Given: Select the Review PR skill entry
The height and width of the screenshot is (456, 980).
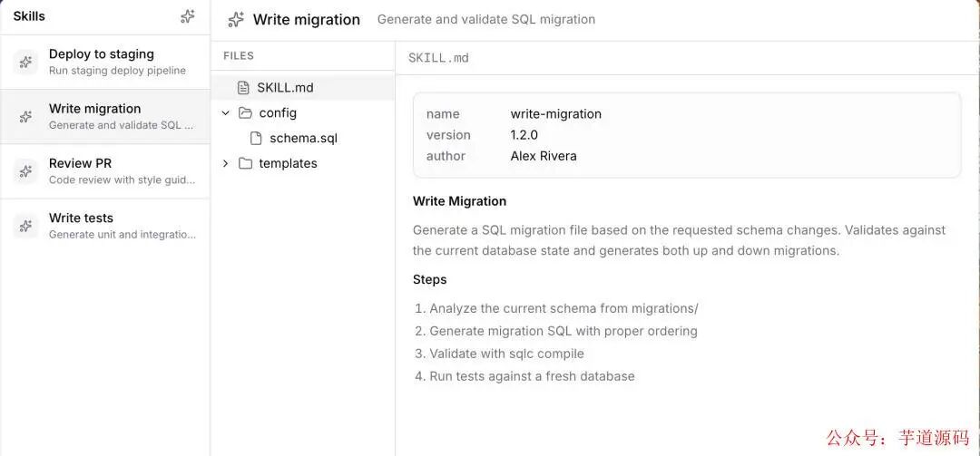Looking at the screenshot, I should (x=105, y=171).
